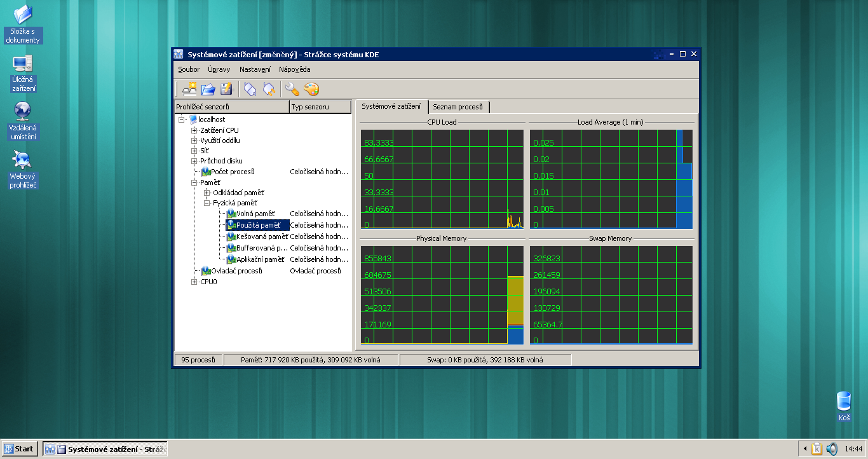Open the Koš trash icon on desktop
This screenshot has width=868, height=459.
pyautogui.click(x=844, y=402)
